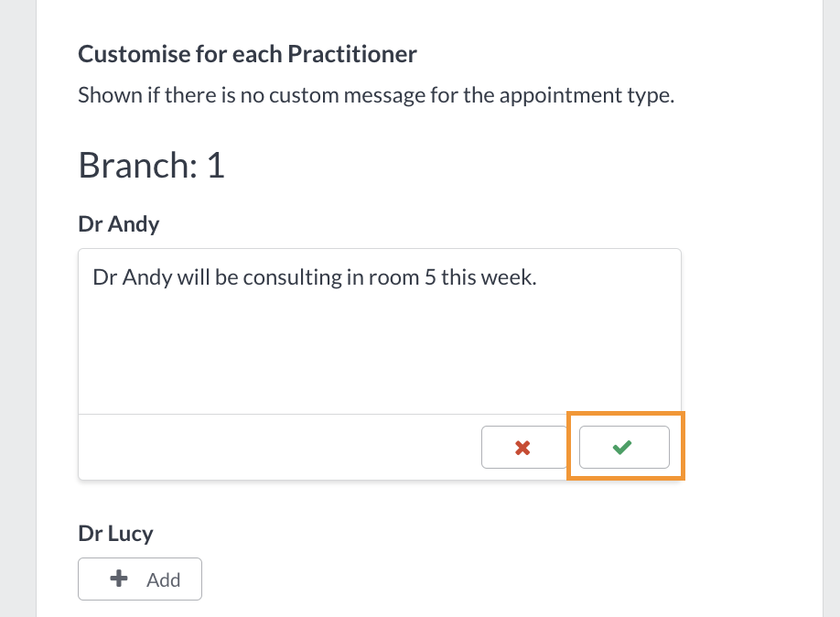The image size is (840, 617).
Task: Click the appointment type description text
Action: [376, 94]
